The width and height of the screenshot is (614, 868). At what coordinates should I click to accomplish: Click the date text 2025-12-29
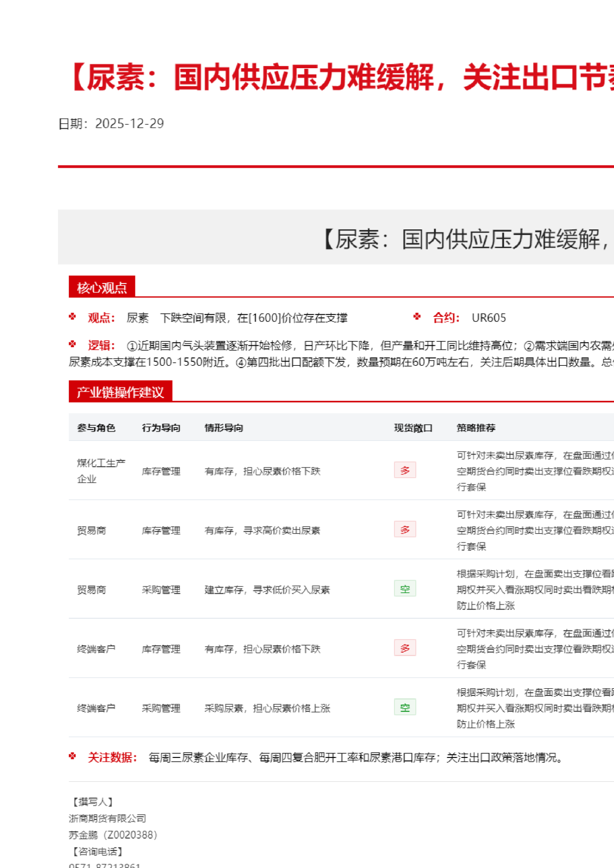coord(130,123)
